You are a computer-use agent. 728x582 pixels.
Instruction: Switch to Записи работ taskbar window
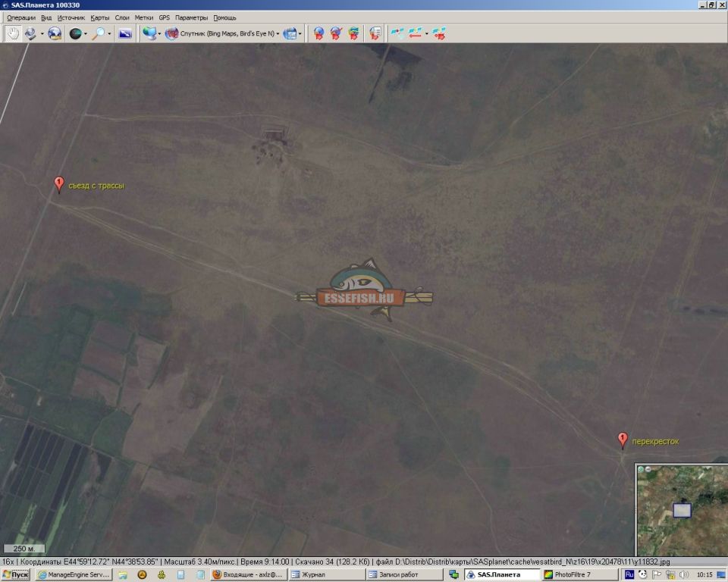tap(404, 574)
